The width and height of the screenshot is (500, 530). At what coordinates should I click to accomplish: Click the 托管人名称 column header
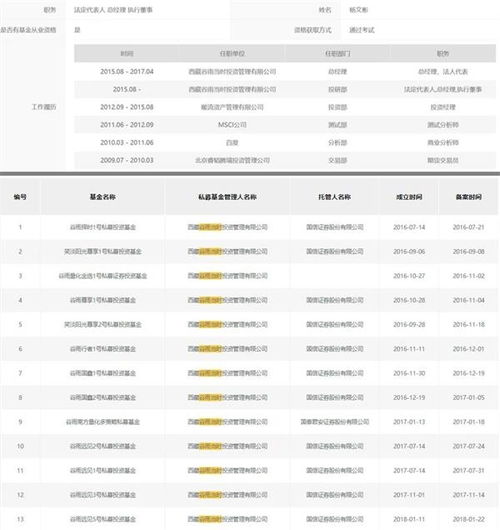click(335, 197)
